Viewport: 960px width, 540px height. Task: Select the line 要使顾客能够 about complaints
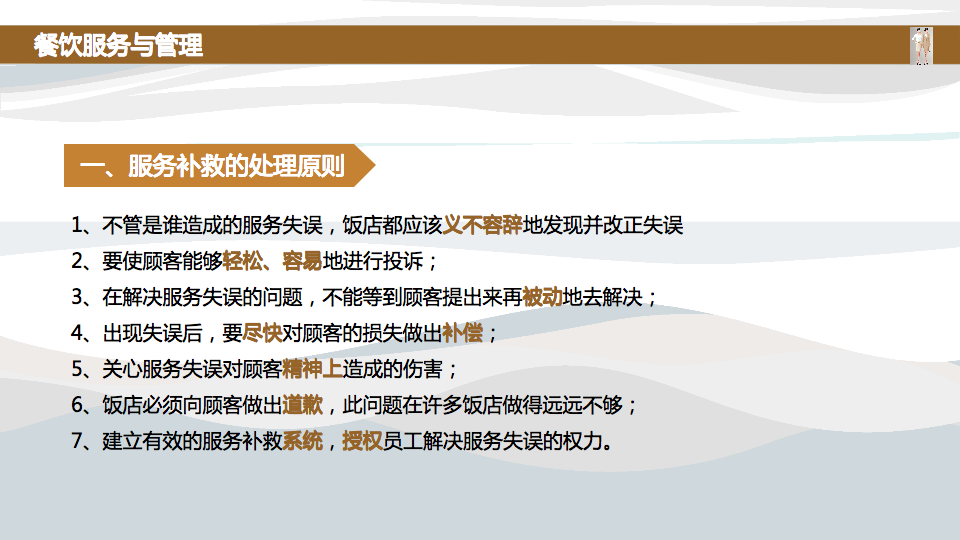[x=255, y=261]
